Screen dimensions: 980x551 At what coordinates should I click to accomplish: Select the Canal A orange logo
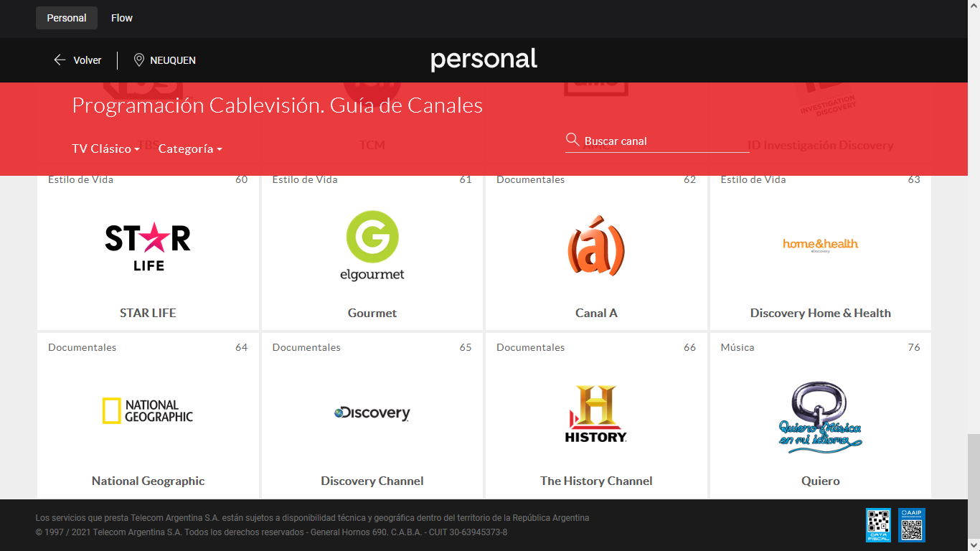tap(596, 246)
